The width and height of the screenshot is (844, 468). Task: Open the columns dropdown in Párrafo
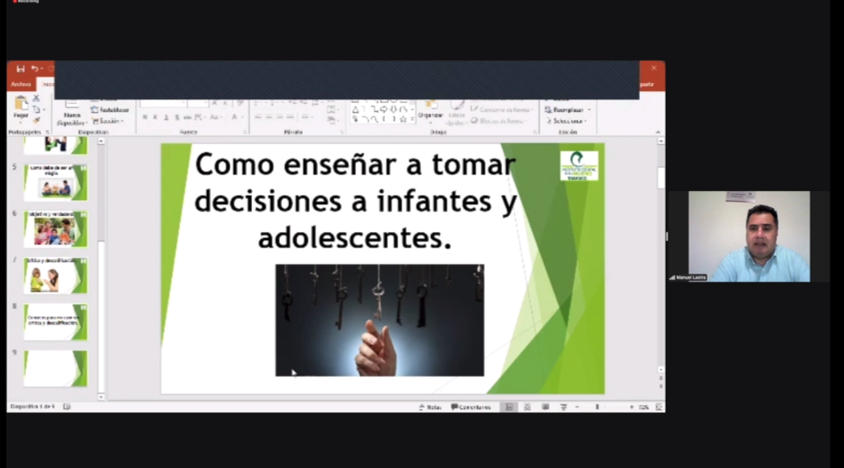pos(306,117)
